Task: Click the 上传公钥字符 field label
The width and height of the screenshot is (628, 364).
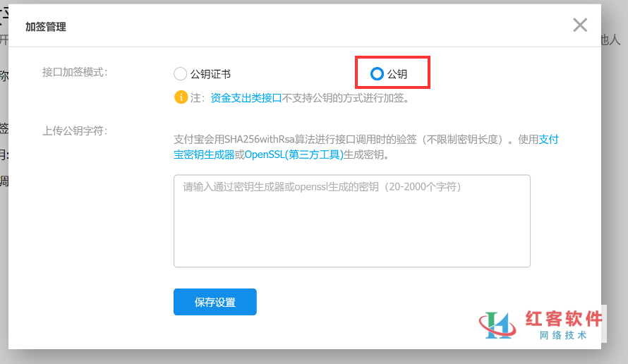Action: tap(75, 131)
